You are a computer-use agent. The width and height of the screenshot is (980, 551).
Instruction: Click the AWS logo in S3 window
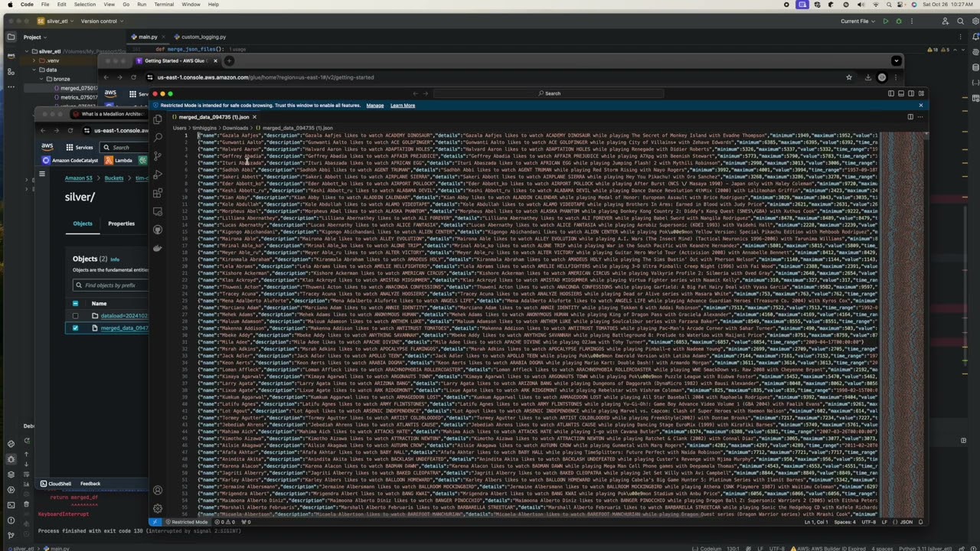[47, 146]
